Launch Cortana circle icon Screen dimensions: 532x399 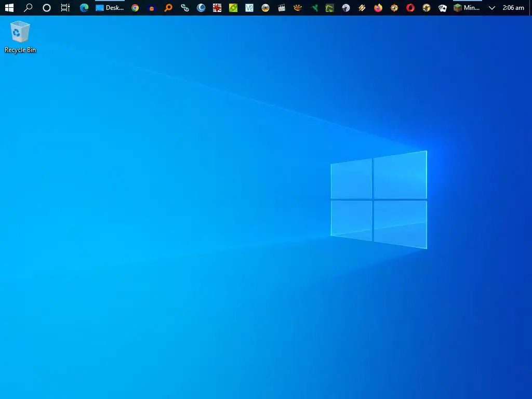click(x=46, y=7)
